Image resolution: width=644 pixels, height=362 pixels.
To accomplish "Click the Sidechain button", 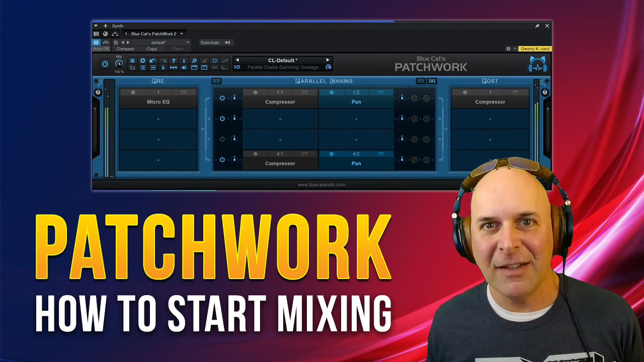I will (x=216, y=43).
